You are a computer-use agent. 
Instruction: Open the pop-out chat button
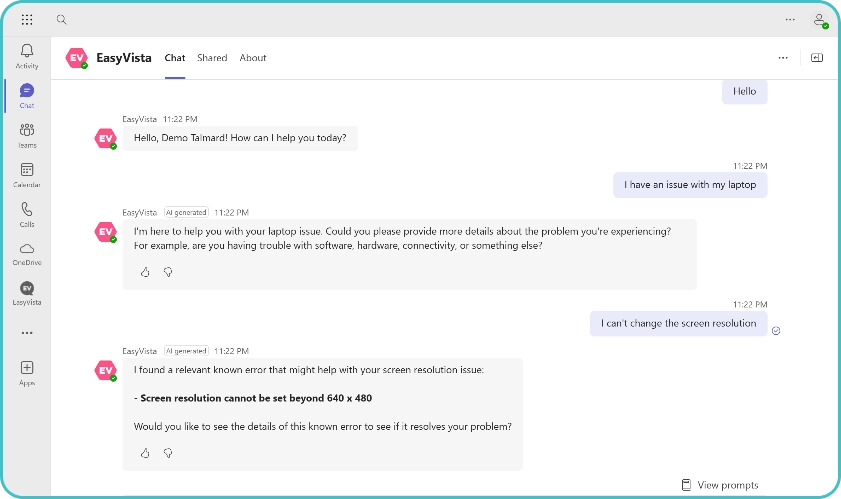click(x=816, y=58)
